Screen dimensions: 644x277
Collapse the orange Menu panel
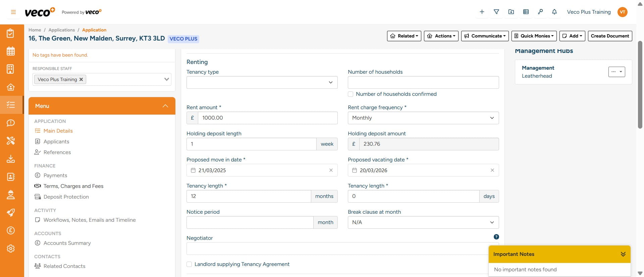coord(165,106)
